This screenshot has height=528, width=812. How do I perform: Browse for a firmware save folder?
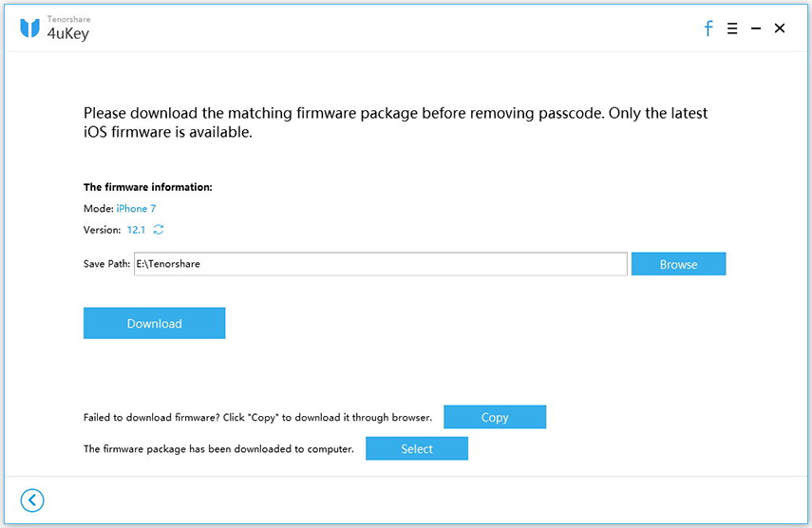click(678, 264)
